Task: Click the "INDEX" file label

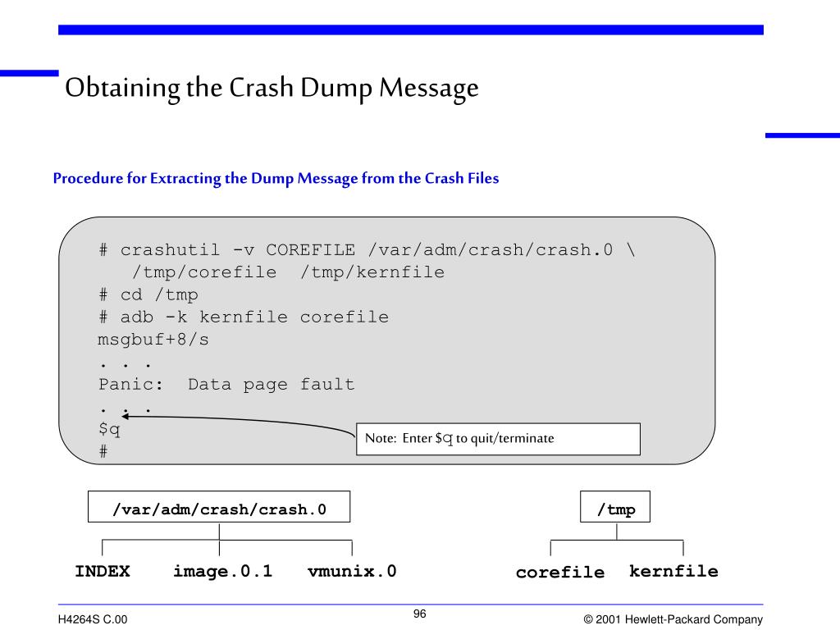Action: point(103,571)
